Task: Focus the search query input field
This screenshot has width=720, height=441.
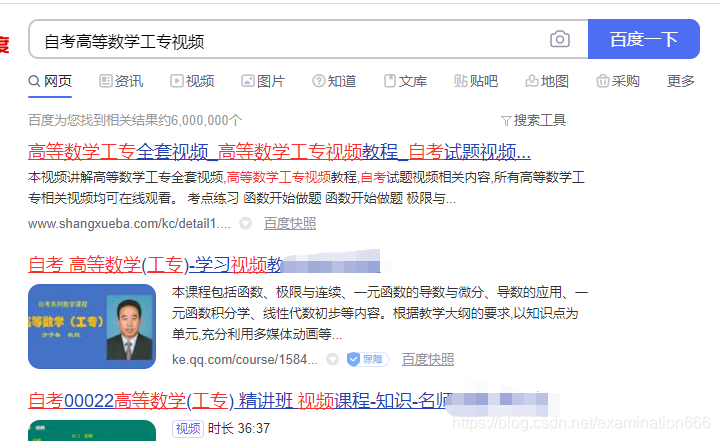Action: 289,40
